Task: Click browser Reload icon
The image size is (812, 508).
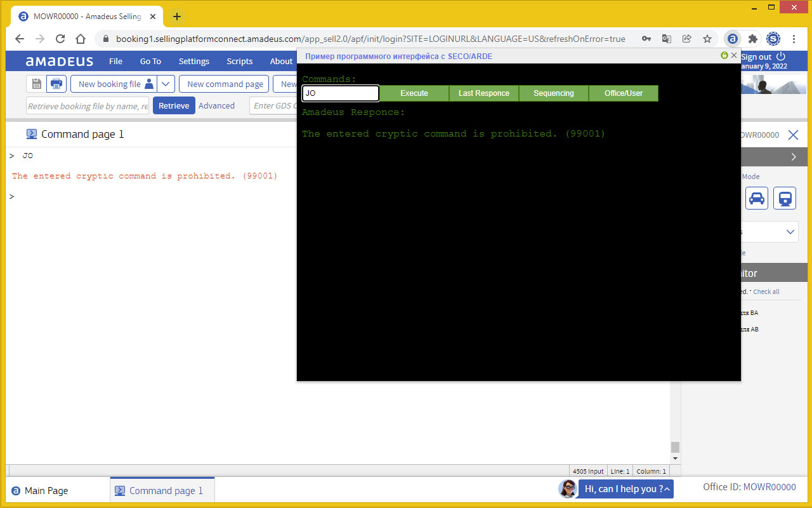Action: pos(60,39)
